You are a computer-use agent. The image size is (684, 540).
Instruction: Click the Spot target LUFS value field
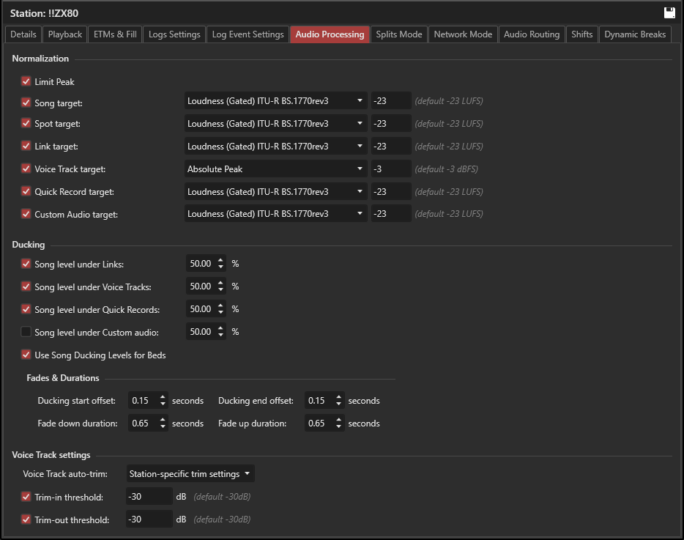pyautogui.click(x=391, y=123)
